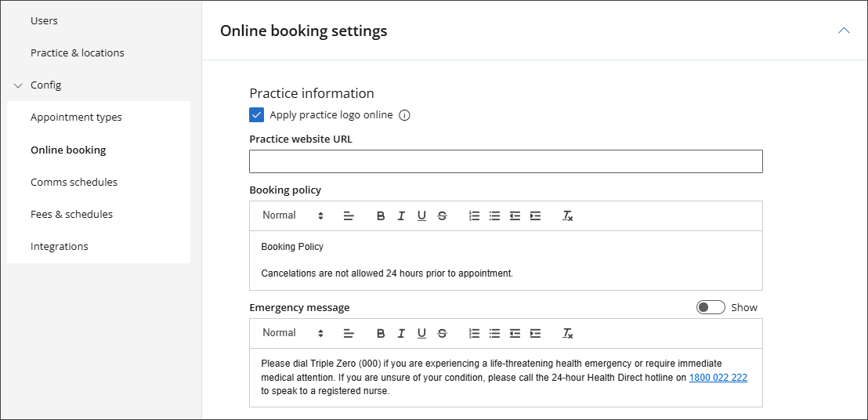Image resolution: width=868 pixels, height=420 pixels.
Task: Open Normal heading dropdown in Emergency message
Action: click(x=293, y=333)
